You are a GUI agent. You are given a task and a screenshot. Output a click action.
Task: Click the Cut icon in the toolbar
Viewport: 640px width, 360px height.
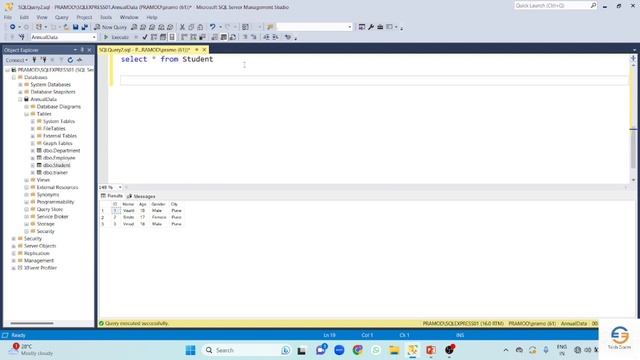(x=182, y=27)
